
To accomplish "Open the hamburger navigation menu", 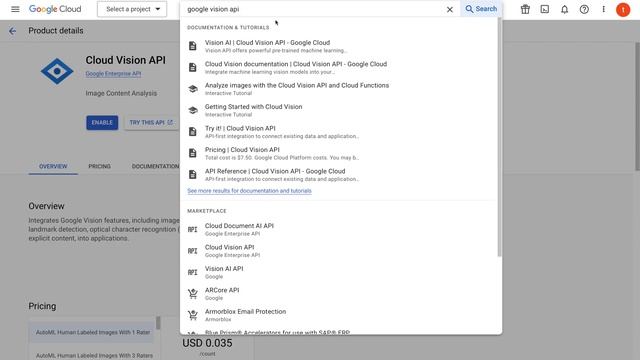I will pos(15,9).
